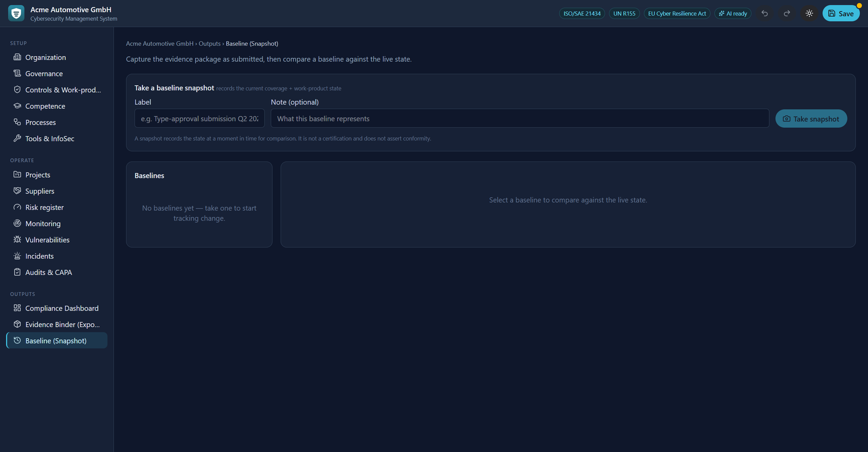The width and height of the screenshot is (868, 452).
Task: Click the camera icon in Take snapshot
Action: 787,119
